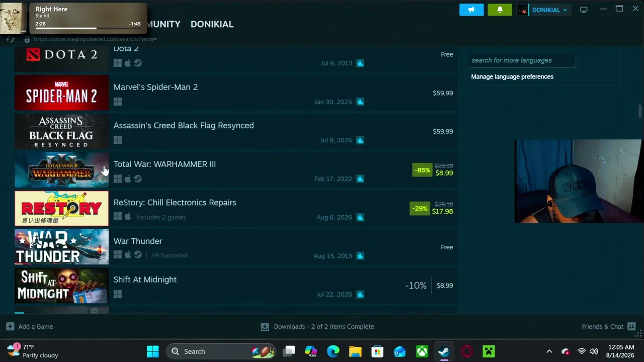The image size is (644, 362).
Task: Launch Microsoft 365 Copilot from taskbar
Action: tap(311, 351)
